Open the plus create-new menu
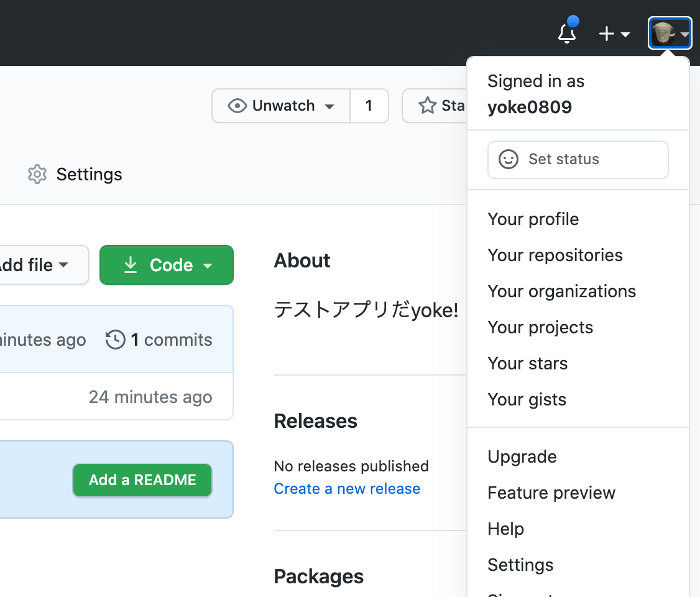Viewport: 700px width, 597px height. click(614, 34)
